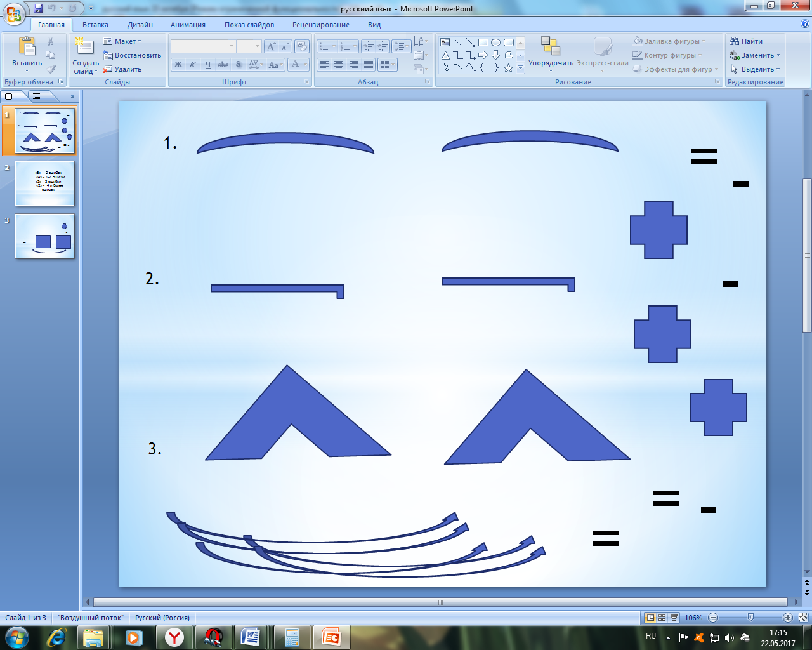
Task: Switch to outline pane tab
Action: coord(37,96)
